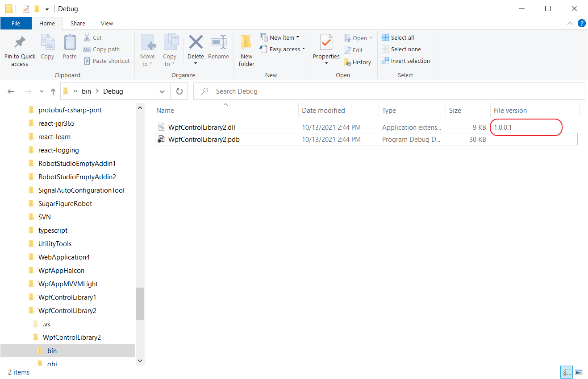
Task: Show file History
Action: (x=357, y=62)
